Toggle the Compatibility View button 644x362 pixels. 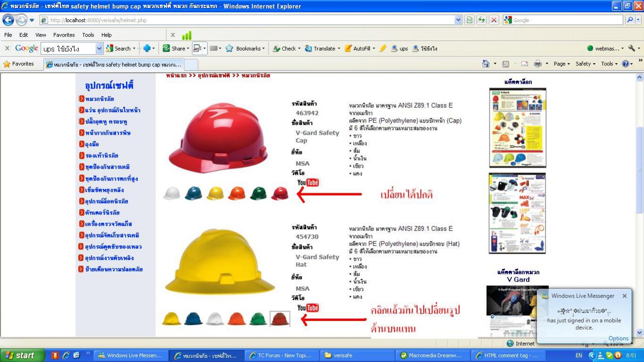(470, 20)
